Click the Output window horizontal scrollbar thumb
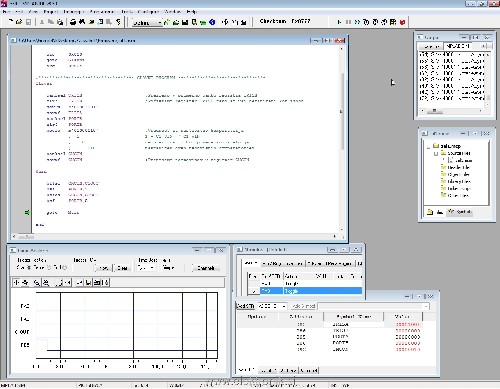The height and width of the screenshot is (389, 500). click(x=435, y=111)
